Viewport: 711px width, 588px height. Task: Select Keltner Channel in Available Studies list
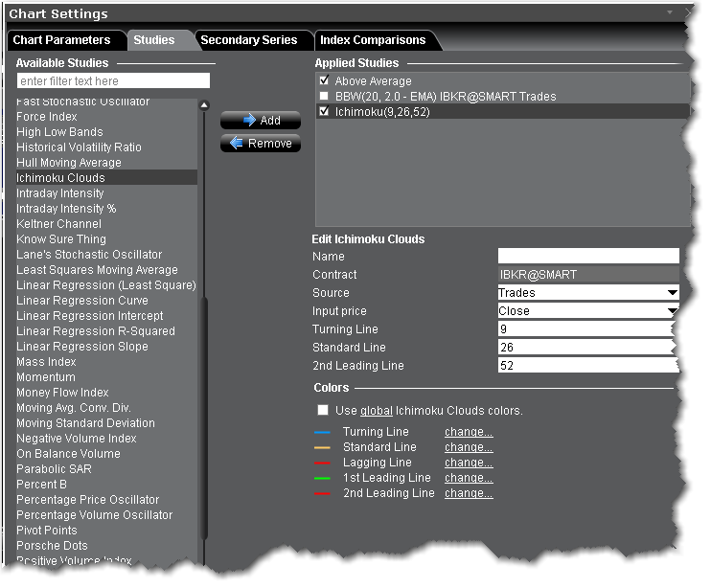tap(58, 224)
